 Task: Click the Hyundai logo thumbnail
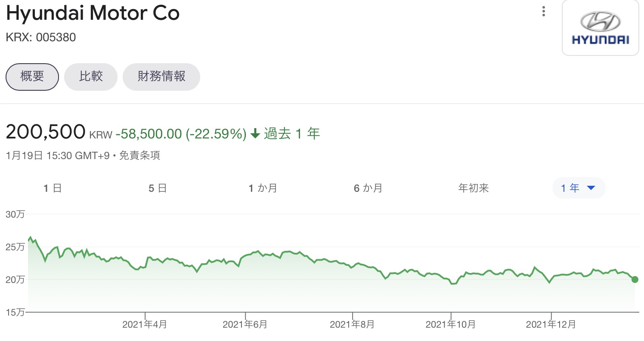point(600,28)
